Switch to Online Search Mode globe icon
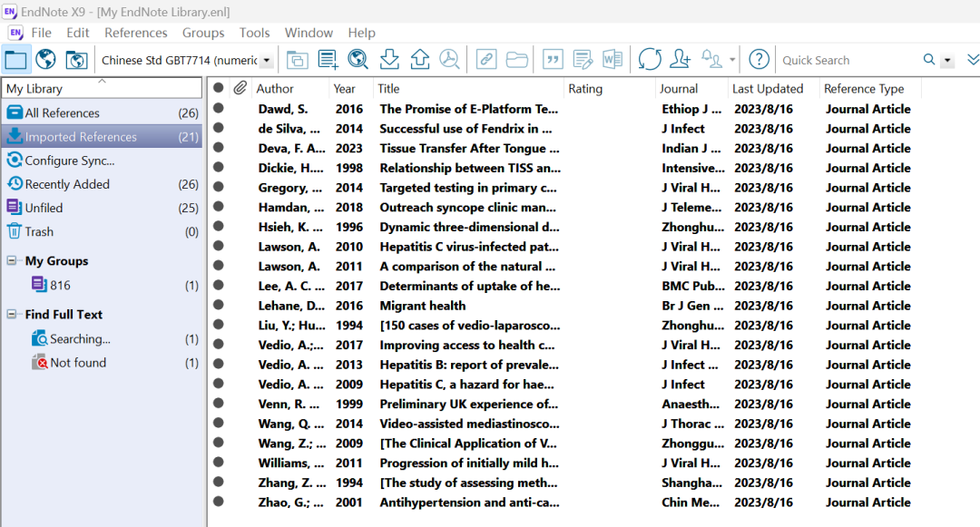This screenshot has height=527, width=980. [45, 60]
